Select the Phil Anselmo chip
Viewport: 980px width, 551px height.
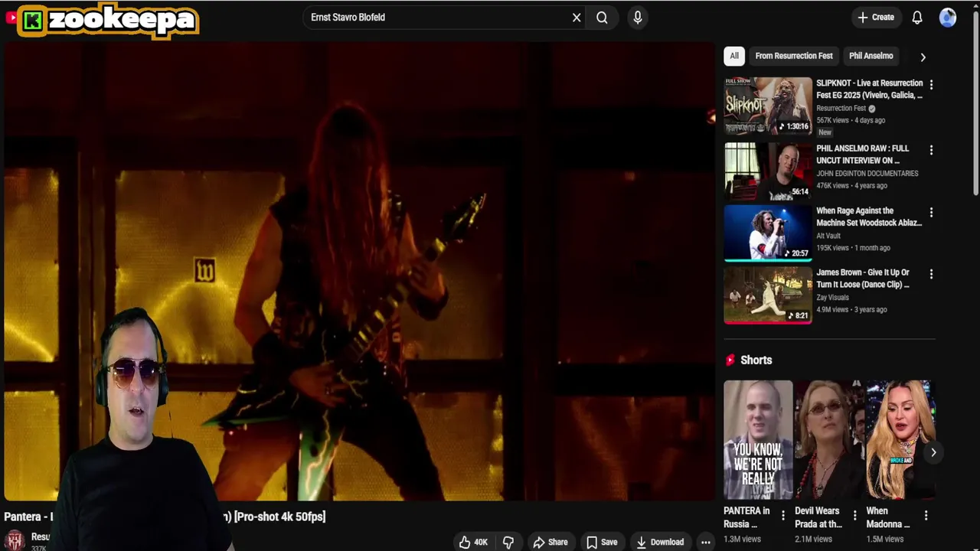(x=871, y=56)
